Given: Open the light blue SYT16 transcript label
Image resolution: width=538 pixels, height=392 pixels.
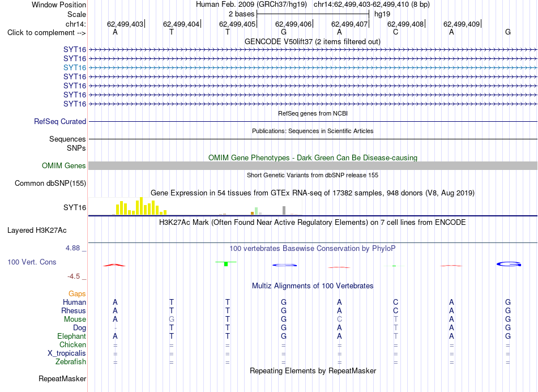Looking at the screenshot, I should point(74,67).
